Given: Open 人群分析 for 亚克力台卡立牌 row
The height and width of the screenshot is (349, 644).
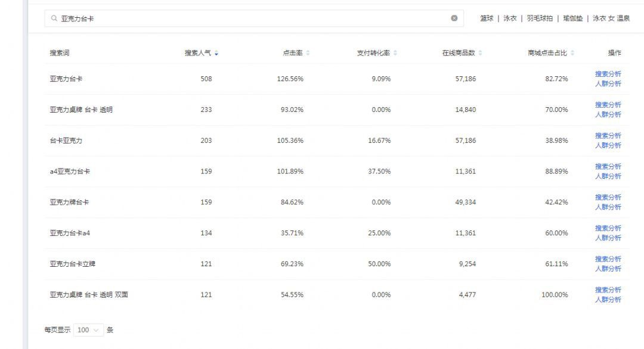Looking at the screenshot, I should coord(608,269).
